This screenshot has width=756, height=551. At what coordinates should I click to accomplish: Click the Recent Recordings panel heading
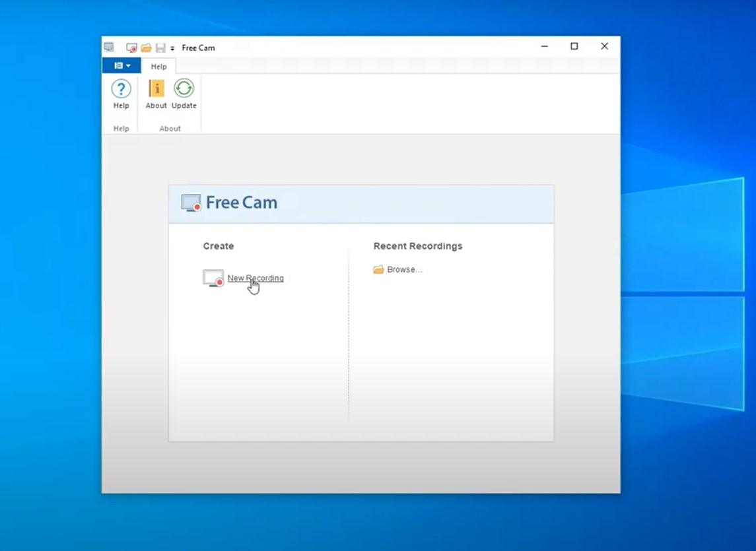[x=417, y=245]
